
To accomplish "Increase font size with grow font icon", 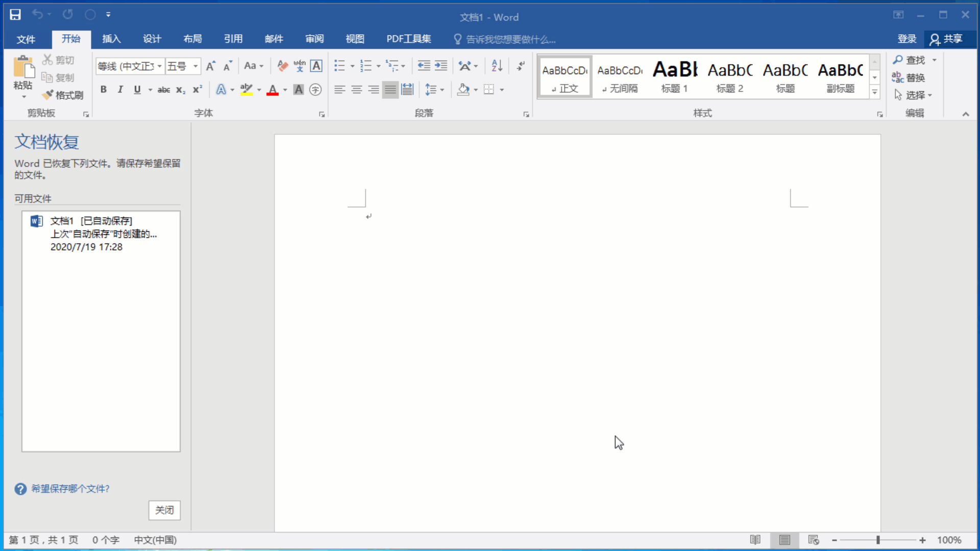I will point(211,66).
